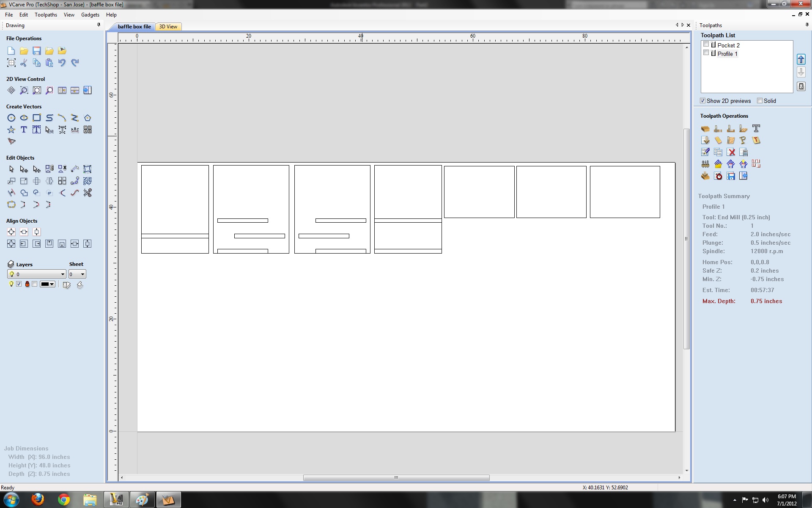Move the toolpath up with the blue arrow

(x=801, y=59)
